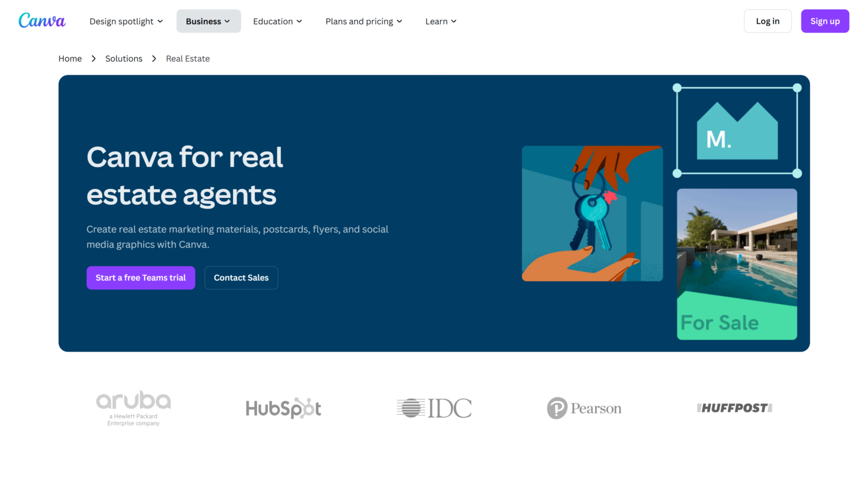This screenshot has height=485, width=868.
Task: Expand the Education dropdown
Action: (277, 21)
